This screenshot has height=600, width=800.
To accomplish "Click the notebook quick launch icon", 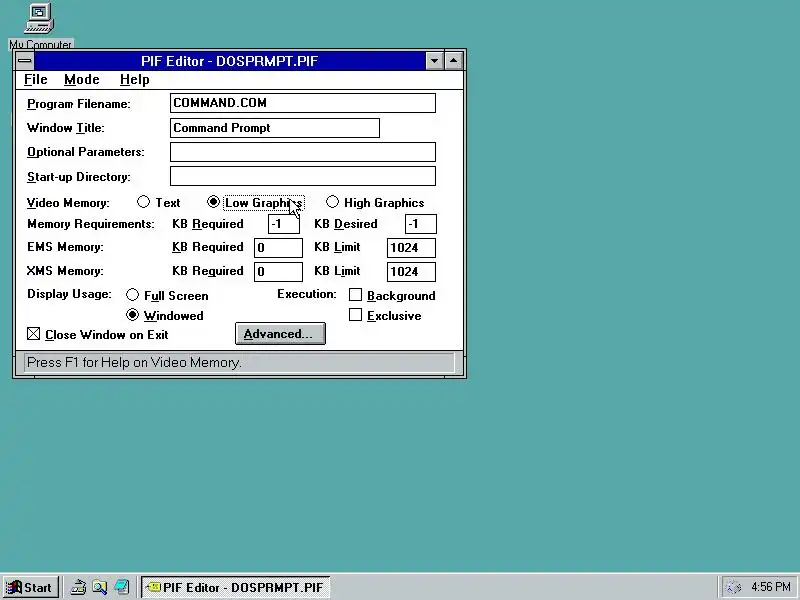I will [x=122, y=587].
